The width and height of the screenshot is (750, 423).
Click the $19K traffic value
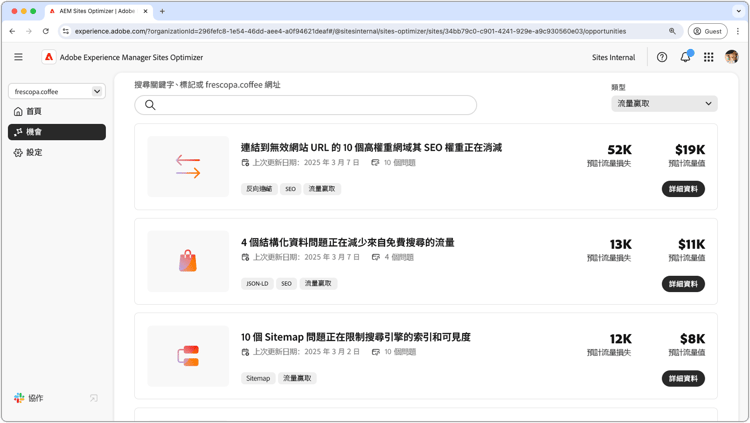coord(690,150)
